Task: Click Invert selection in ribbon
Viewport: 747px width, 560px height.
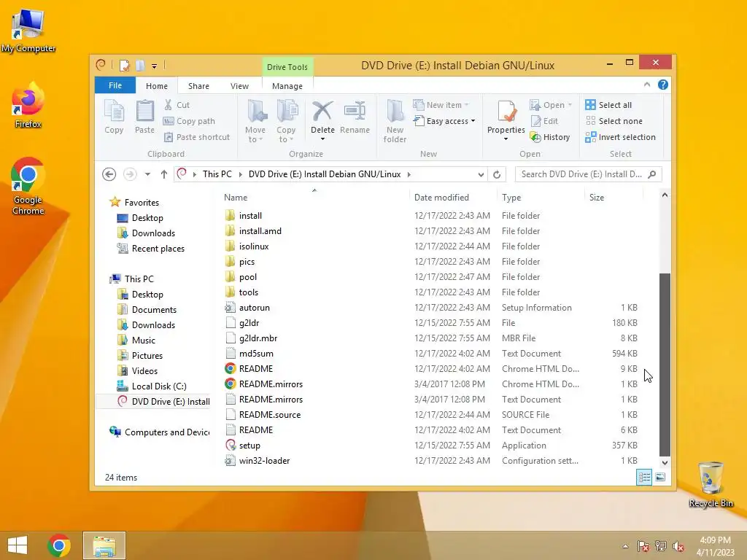Action: pyautogui.click(x=620, y=137)
